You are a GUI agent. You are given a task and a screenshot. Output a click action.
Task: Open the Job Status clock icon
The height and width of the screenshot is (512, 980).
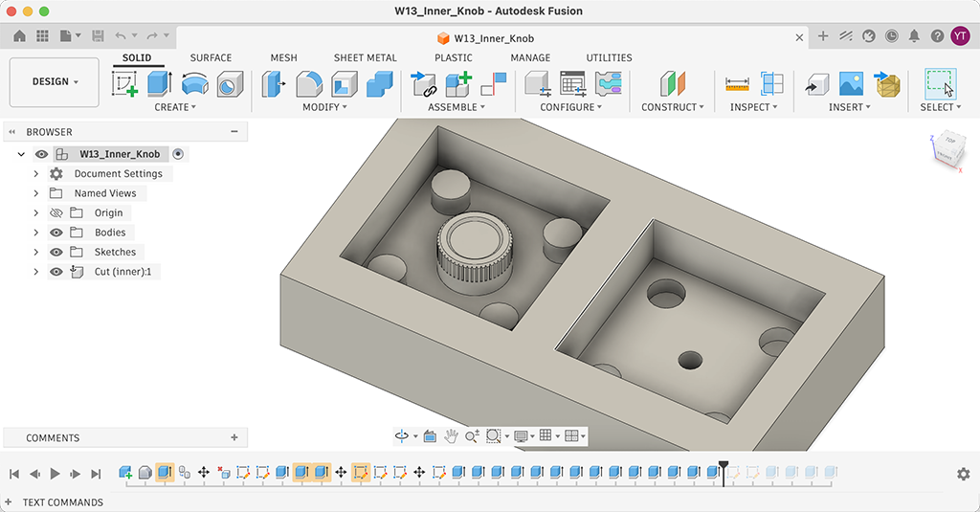[x=891, y=36]
